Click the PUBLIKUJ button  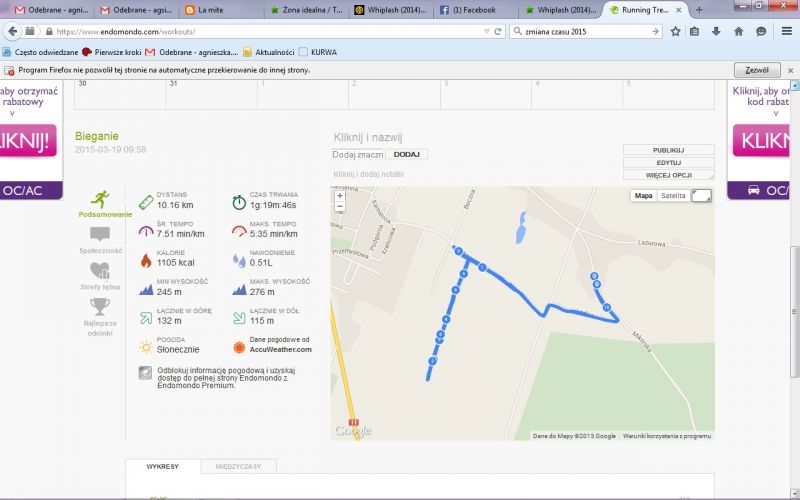pos(668,150)
